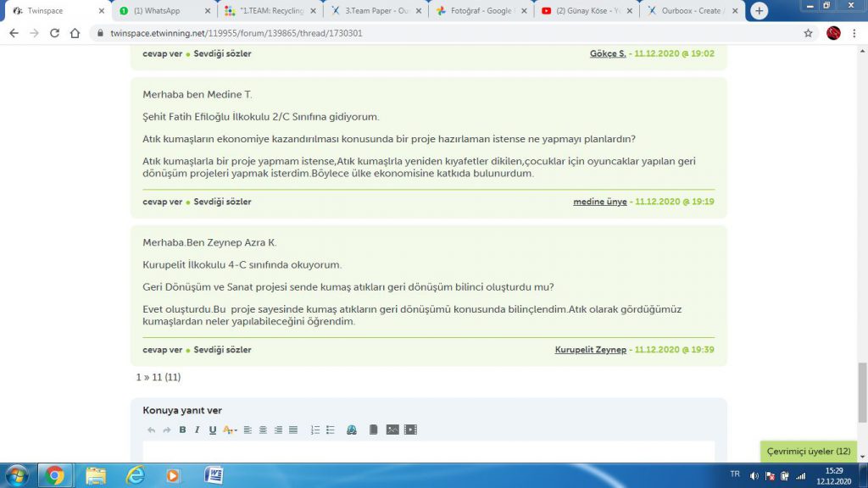Click the underline formatting icon
The width and height of the screenshot is (868, 488).
pyautogui.click(x=212, y=430)
